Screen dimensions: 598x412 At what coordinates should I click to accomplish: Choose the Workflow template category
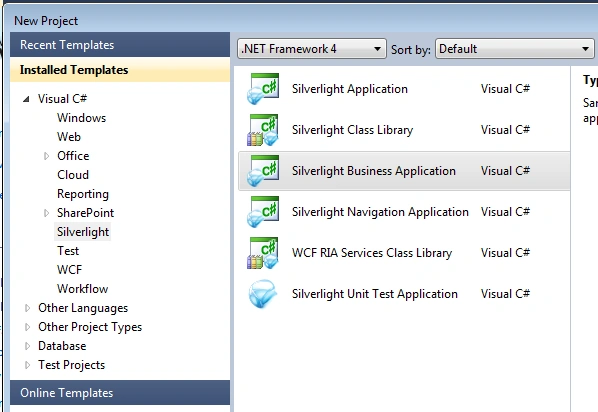82,289
